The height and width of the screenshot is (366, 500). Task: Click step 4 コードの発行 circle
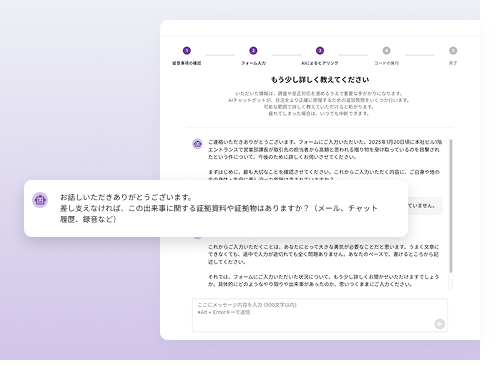pyautogui.click(x=386, y=51)
